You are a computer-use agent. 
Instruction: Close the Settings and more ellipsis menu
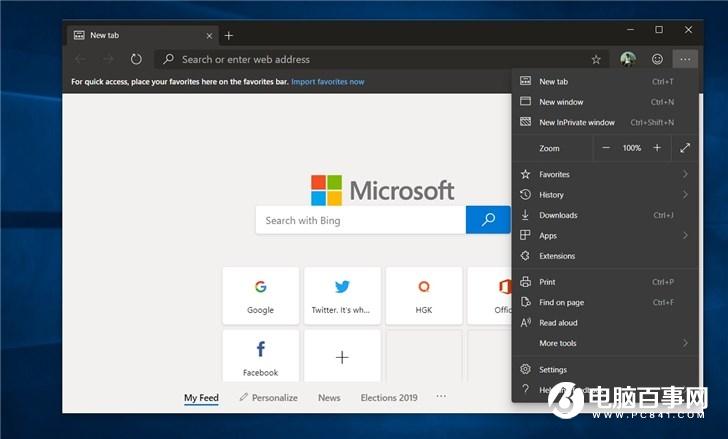coord(685,59)
